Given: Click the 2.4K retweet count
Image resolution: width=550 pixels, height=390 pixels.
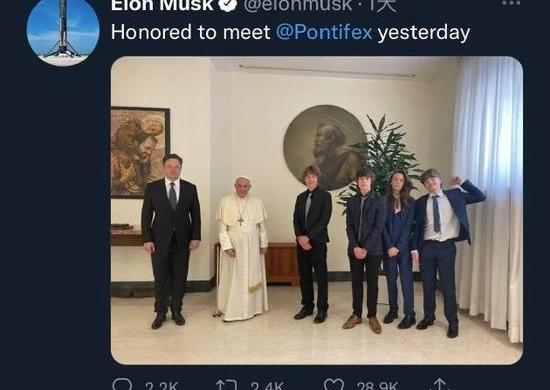Looking at the screenshot, I should coord(267,386).
